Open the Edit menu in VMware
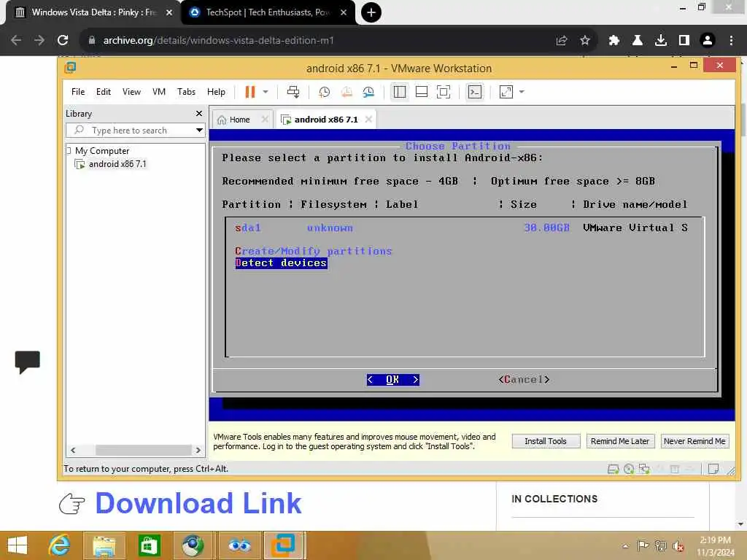Screen dimensions: 747x560 (x=104, y=92)
